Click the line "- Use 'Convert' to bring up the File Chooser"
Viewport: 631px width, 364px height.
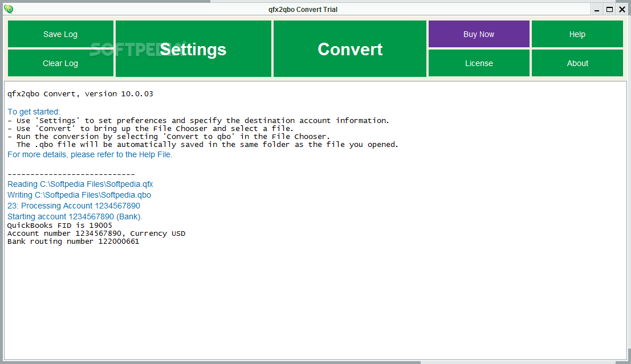tap(150, 128)
